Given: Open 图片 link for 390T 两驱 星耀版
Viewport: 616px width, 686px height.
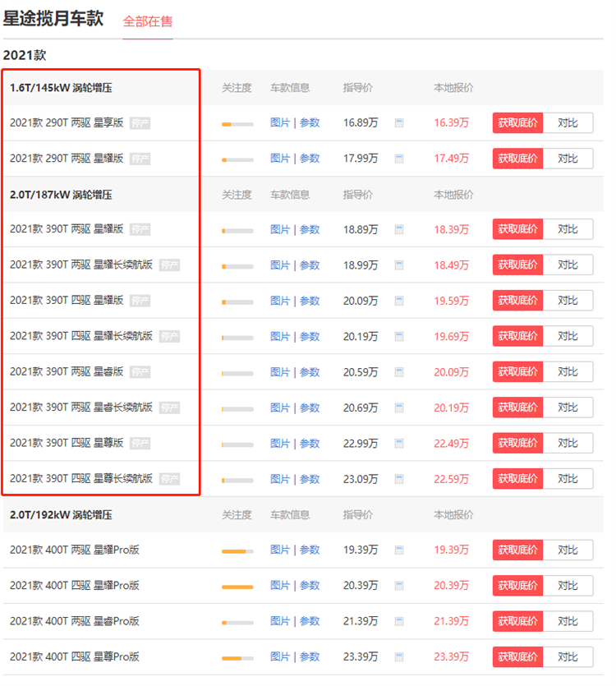Looking at the screenshot, I should (280, 229).
